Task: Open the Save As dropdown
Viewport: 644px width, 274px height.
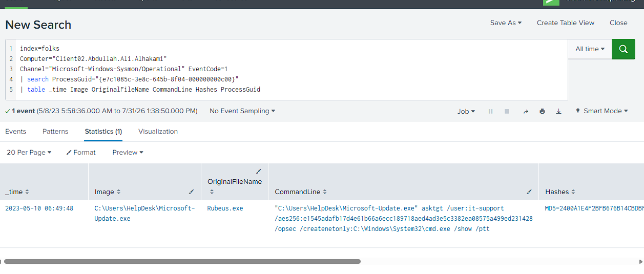Action: coord(506,23)
